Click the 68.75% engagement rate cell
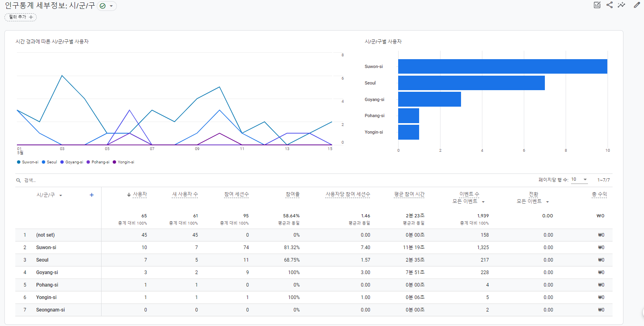Screen dimensions: 644x326 point(292,260)
